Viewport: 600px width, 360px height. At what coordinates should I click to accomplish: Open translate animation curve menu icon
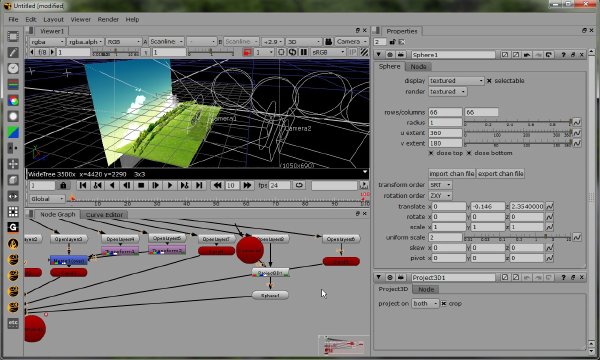[549, 206]
